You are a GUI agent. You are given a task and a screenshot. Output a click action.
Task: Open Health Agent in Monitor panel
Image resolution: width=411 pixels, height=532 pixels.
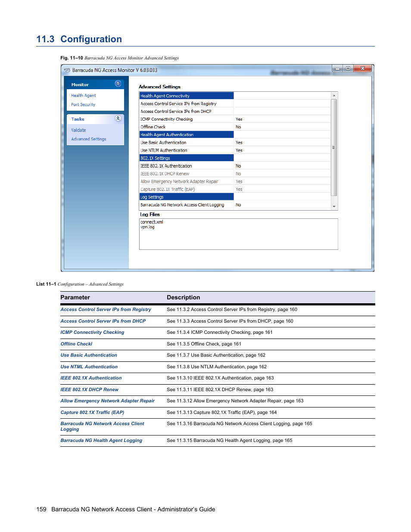(83, 96)
